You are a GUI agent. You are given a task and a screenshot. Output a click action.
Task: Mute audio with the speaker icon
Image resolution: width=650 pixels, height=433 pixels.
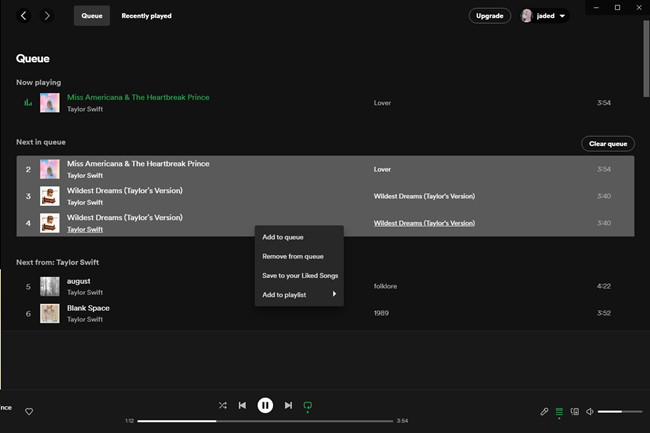(589, 411)
